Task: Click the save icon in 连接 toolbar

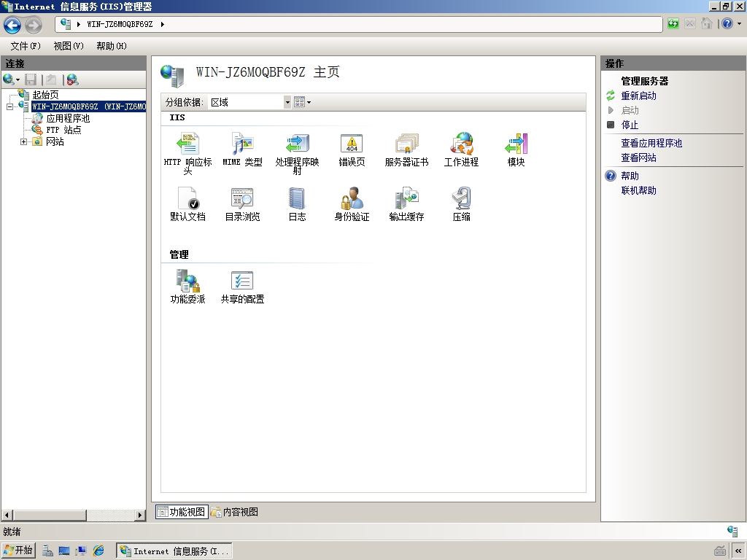Action: [31, 79]
